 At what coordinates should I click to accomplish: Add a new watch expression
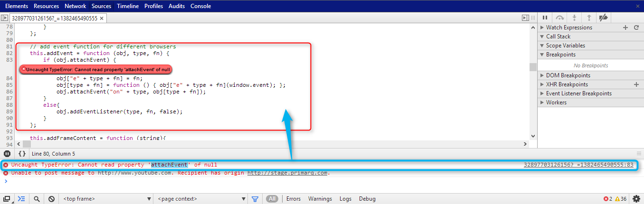click(x=625, y=28)
